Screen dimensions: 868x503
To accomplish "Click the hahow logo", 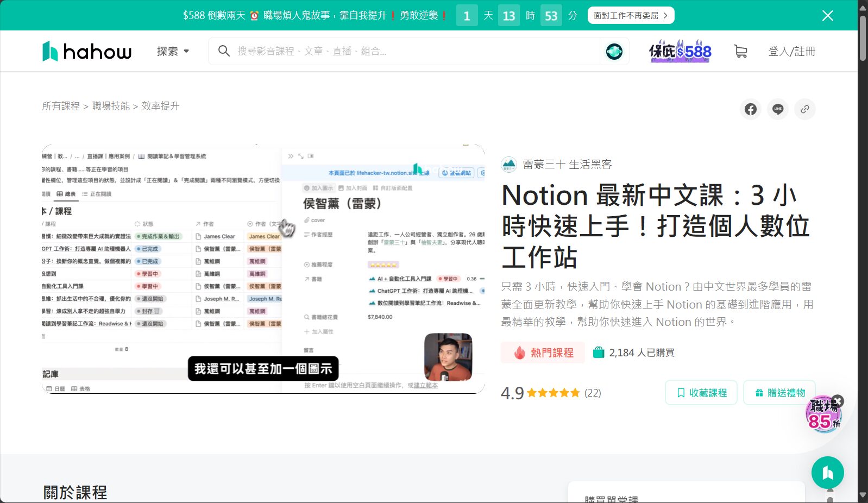I will click(87, 51).
